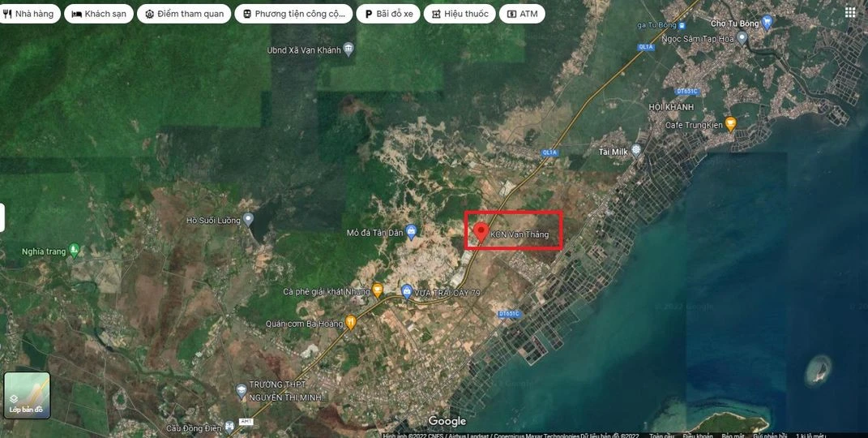The height and width of the screenshot is (438, 868).
Task: Open the Google apps grid icon
Action: [850, 12]
